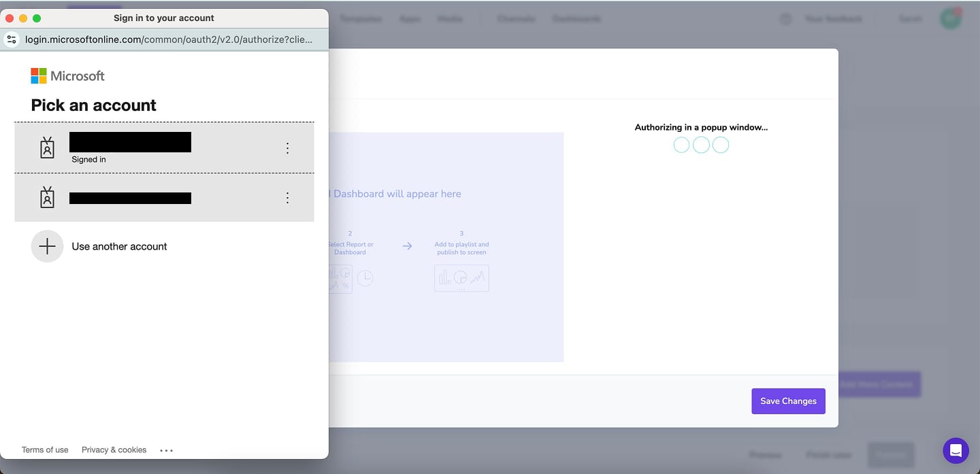
Task: Open Templates in the background page navigation
Action: click(360, 19)
